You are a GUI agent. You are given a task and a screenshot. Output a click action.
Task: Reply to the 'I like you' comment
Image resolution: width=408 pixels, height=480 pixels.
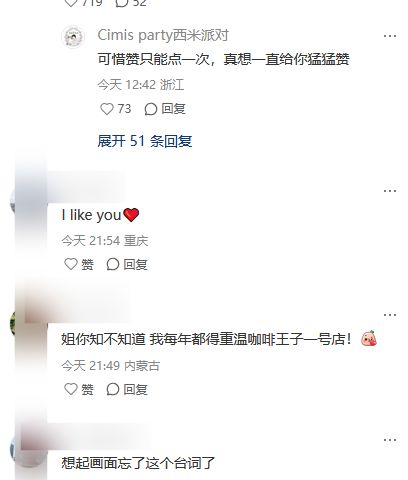pyautogui.click(x=127, y=264)
